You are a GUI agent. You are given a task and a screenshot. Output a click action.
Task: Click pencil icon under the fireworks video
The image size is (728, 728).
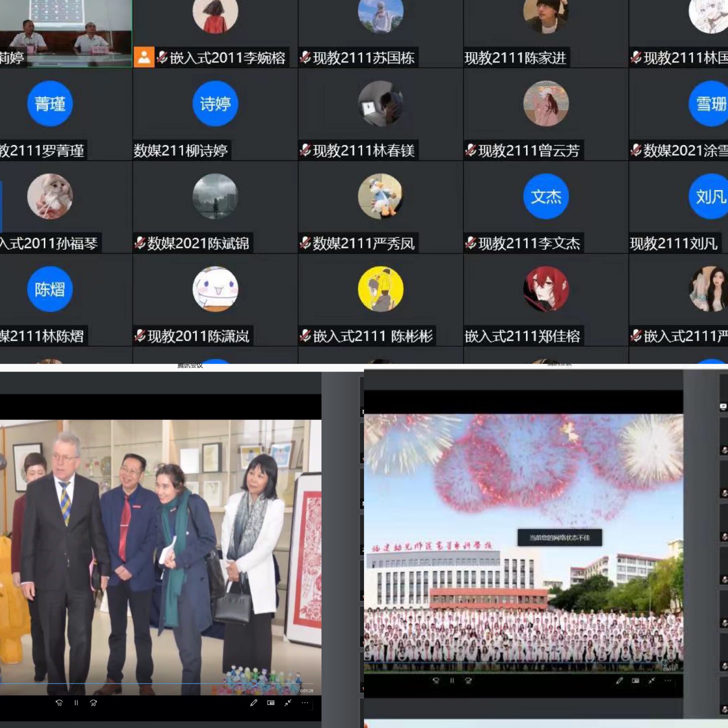click(x=619, y=680)
